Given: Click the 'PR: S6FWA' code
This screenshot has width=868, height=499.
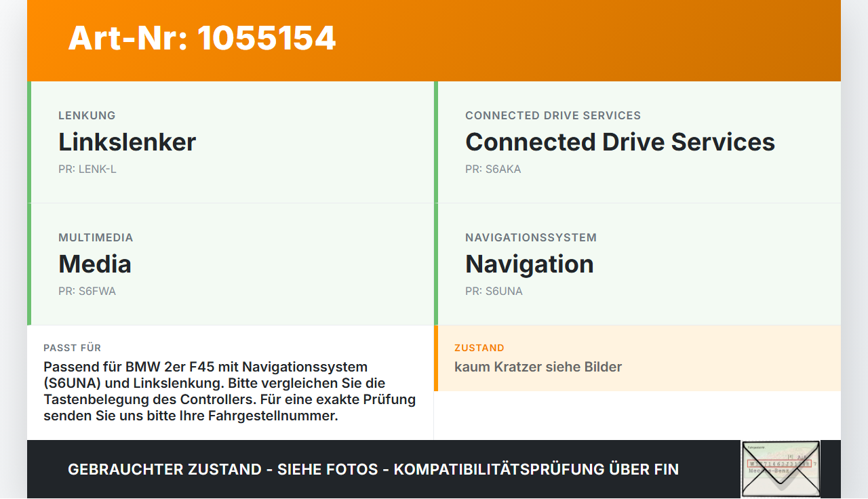Looking at the screenshot, I should (x=87, y=292).
